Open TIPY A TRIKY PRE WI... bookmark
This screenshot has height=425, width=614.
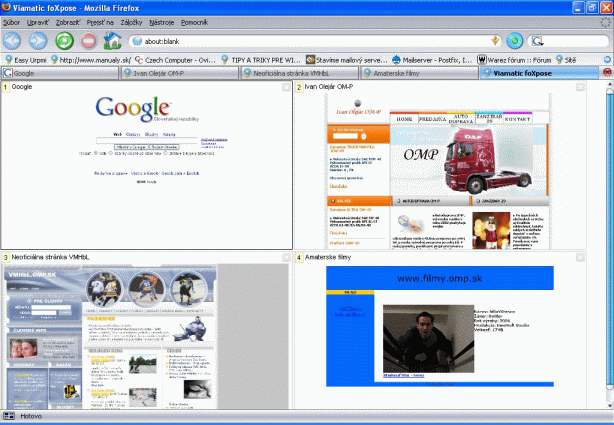click(261, 60)
